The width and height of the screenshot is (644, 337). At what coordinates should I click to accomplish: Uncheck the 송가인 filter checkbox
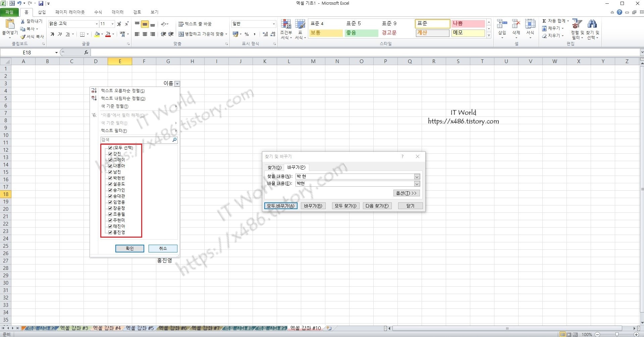pos(110,190)
